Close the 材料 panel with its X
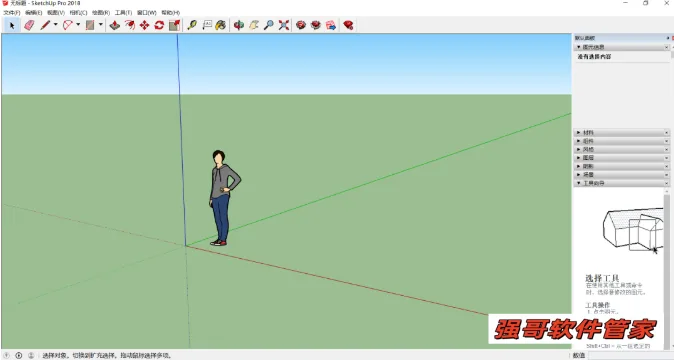The image size is (674, 360). [667, 133]
